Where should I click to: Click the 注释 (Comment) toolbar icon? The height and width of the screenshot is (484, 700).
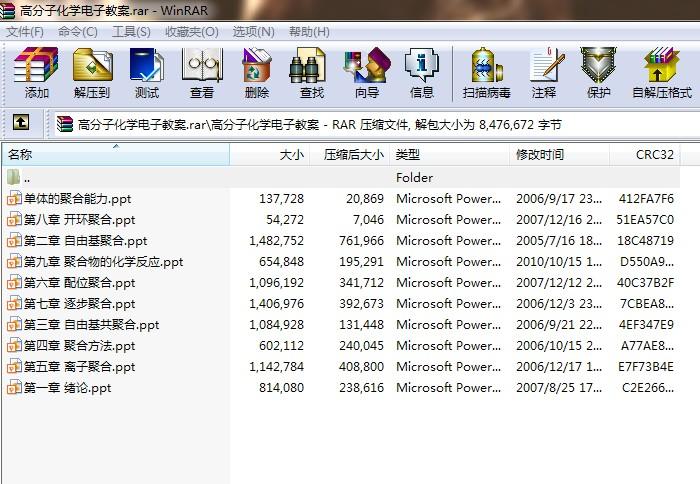546,65
